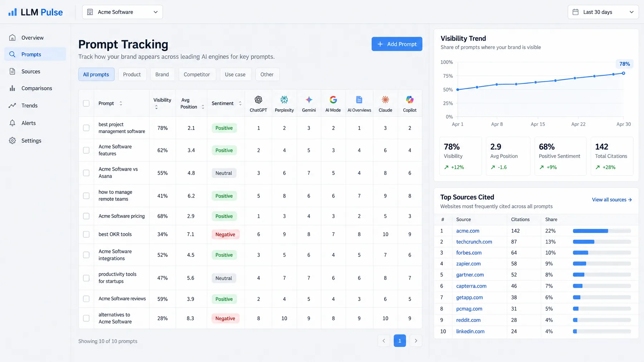Check the 'alternatives to Acme Software' row checkbox
Screen dimensions: 644x362
(x=86, y=318)
